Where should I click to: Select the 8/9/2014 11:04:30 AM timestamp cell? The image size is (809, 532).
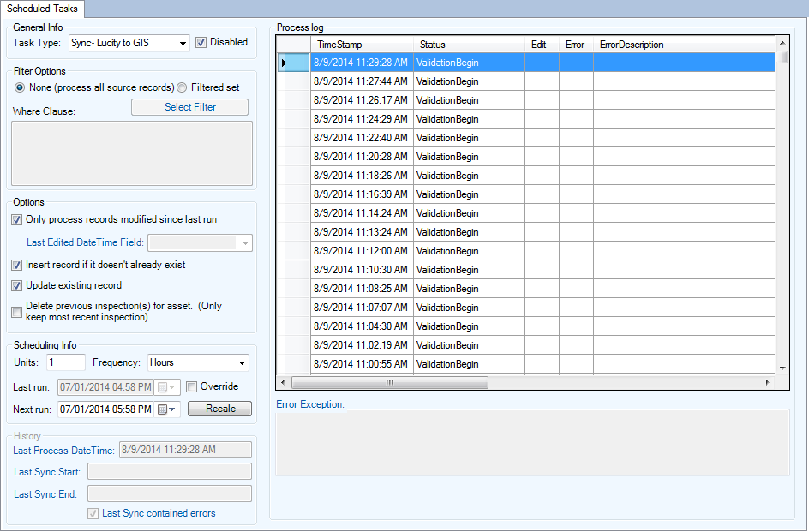coord(362,326)
